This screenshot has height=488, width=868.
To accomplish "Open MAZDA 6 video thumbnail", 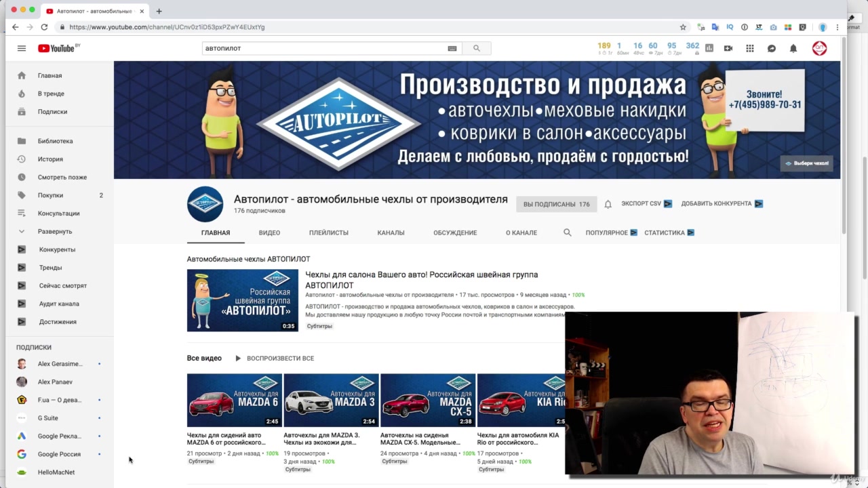I will pyautogui.click(x=235, y=401).
